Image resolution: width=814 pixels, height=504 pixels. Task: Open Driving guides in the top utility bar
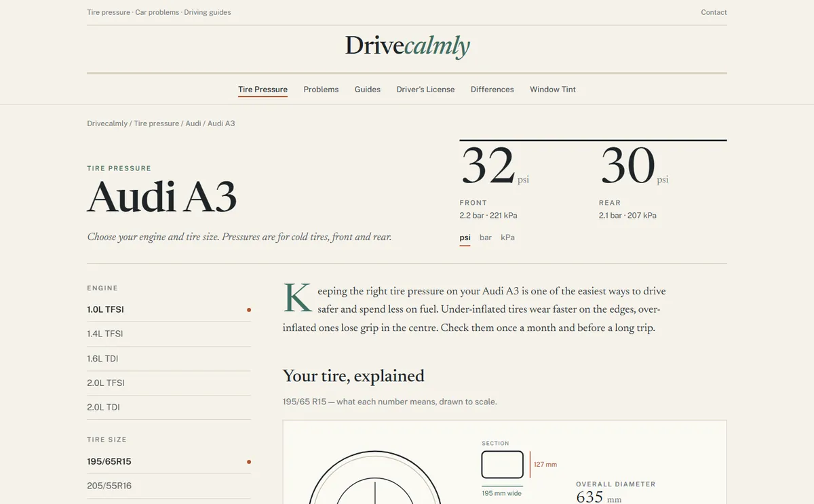coord(208,12)
